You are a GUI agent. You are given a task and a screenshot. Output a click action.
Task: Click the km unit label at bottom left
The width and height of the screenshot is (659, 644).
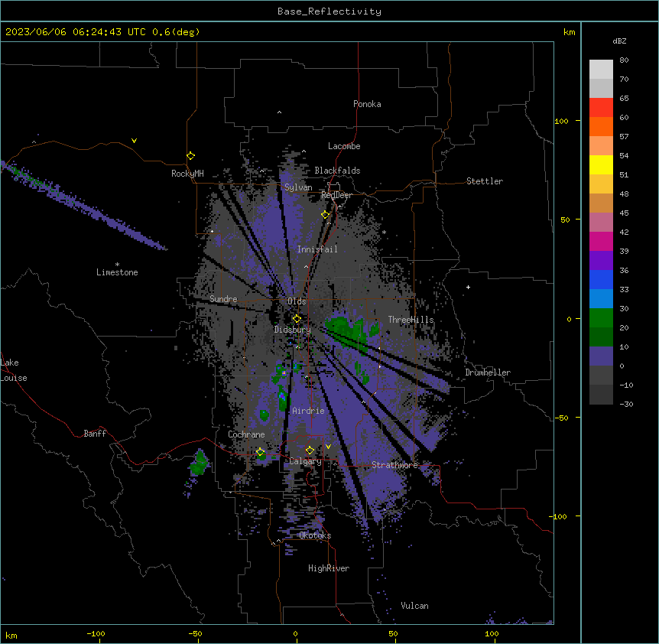pyautogui.click(x=11, y=636)
